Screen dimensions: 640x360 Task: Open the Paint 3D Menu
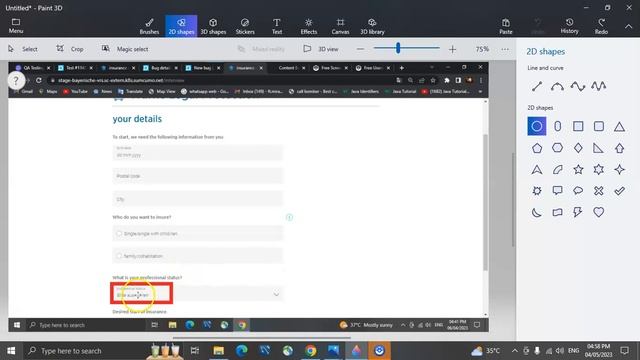pos(16,26)
